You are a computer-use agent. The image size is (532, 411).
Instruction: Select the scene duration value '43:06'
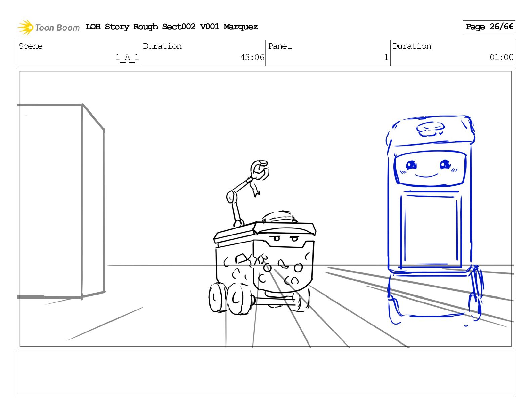252,57
